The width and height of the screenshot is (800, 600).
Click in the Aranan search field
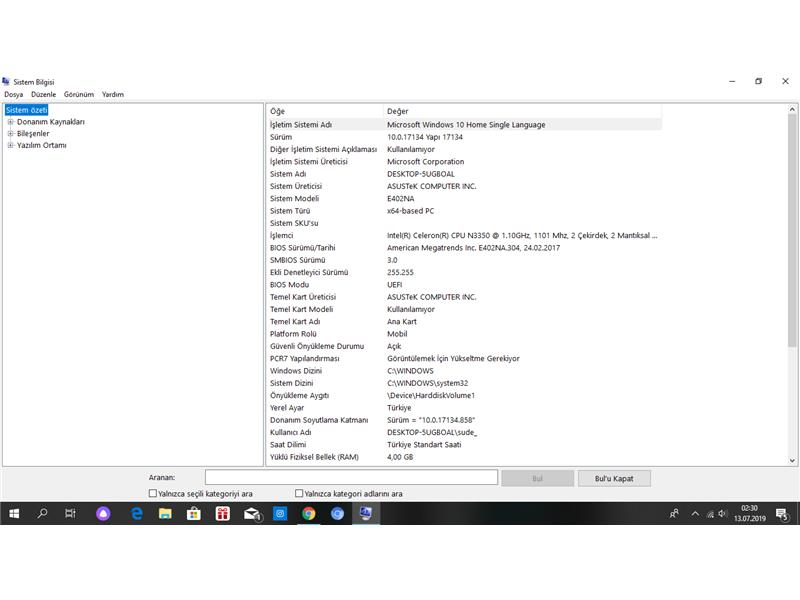pos(350,478)
